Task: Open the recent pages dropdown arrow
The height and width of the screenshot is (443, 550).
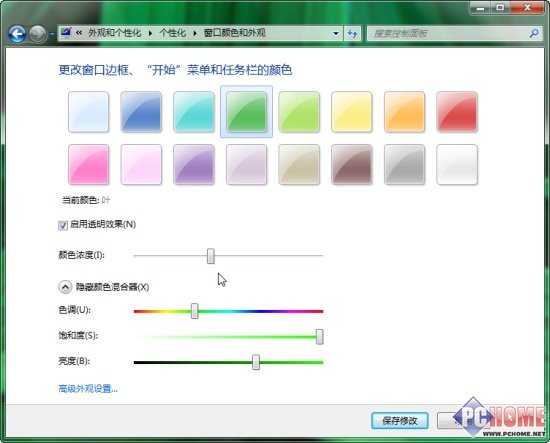Action: (x=52, y=34)
